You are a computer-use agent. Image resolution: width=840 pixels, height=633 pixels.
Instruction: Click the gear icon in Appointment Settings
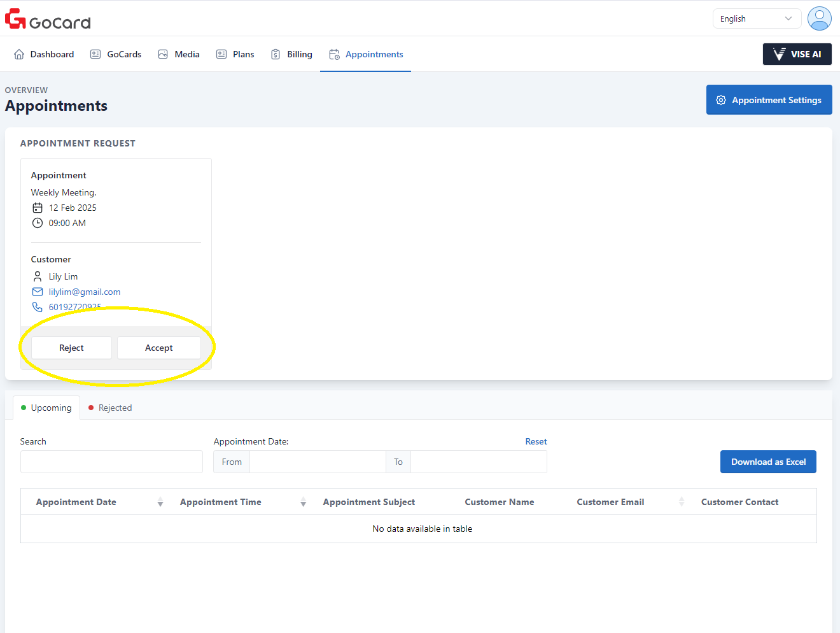click(x=721, y=100)
